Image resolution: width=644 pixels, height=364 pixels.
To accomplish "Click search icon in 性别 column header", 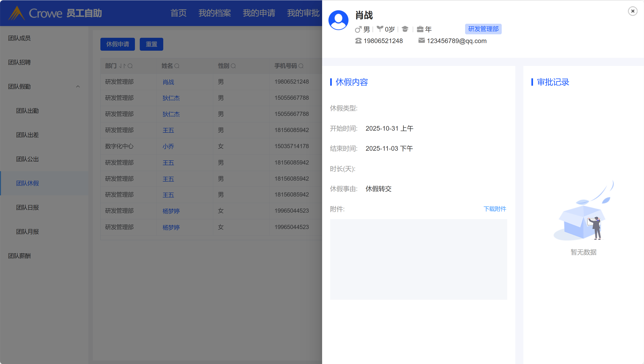I will 233,66.
